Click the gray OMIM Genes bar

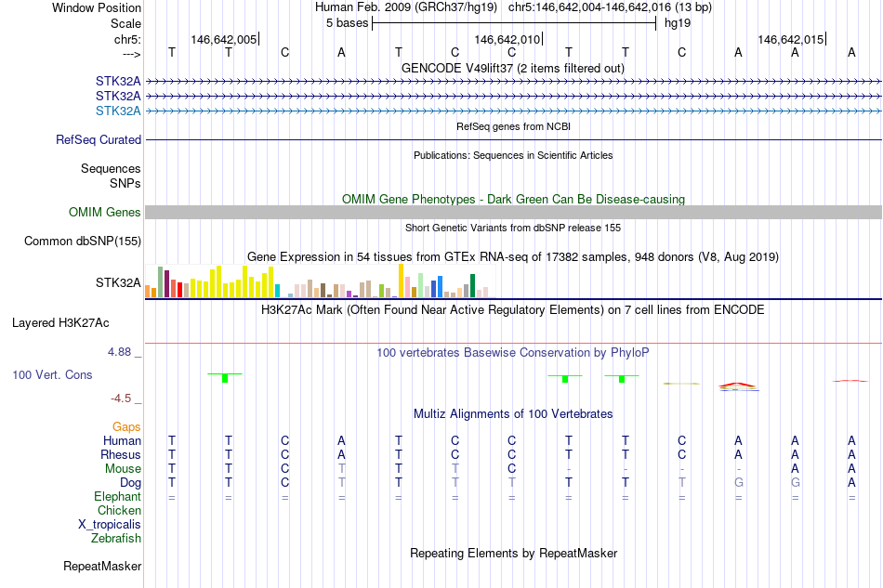[x=514, y=212]
